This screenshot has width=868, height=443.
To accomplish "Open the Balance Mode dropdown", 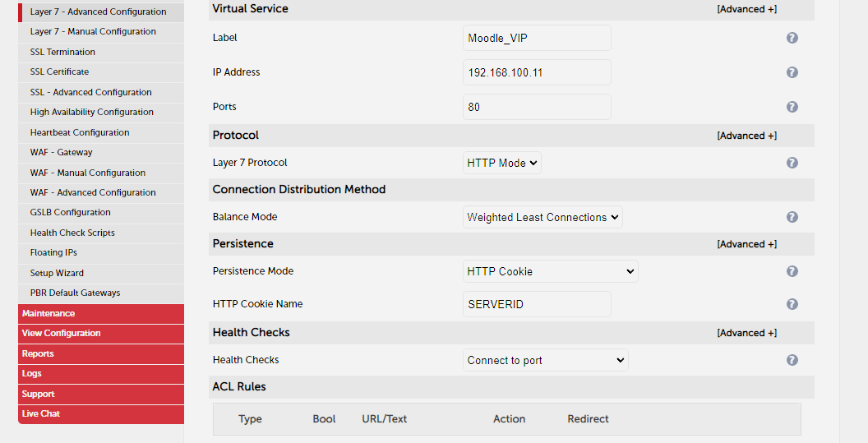I will pos(542,217).
